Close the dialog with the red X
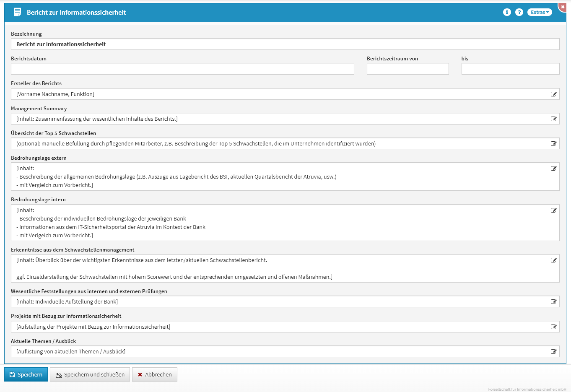 pyautogui.click(x=563, y=7)
